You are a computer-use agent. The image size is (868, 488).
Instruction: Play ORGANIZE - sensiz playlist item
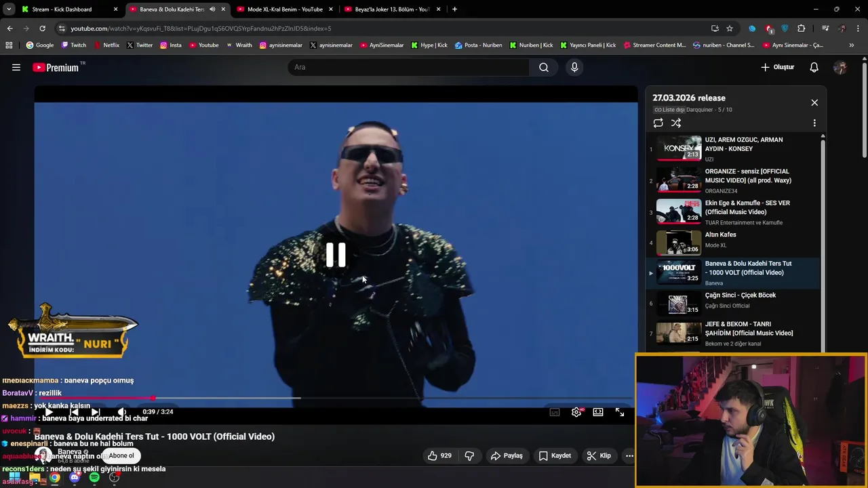tap(732, 180)
